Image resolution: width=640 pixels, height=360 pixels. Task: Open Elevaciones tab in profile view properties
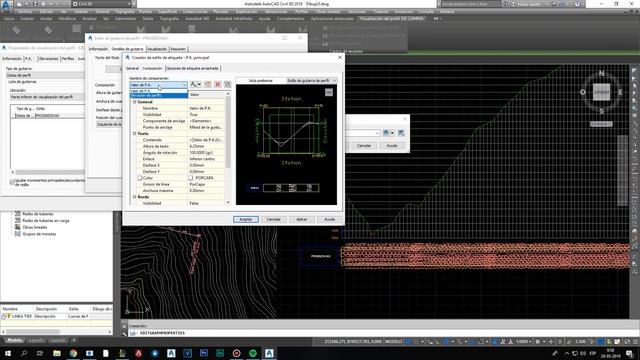point(49,59)
